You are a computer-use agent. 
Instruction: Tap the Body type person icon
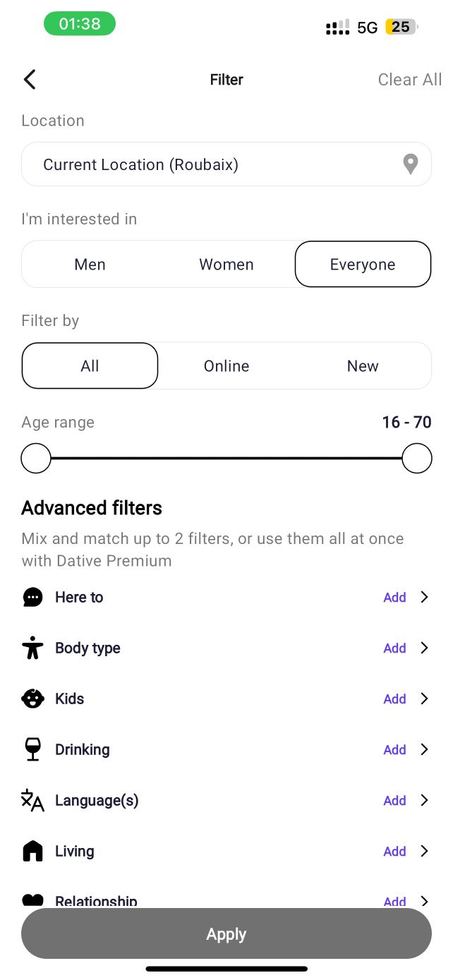pyautogui.click(x=32, y=648)
